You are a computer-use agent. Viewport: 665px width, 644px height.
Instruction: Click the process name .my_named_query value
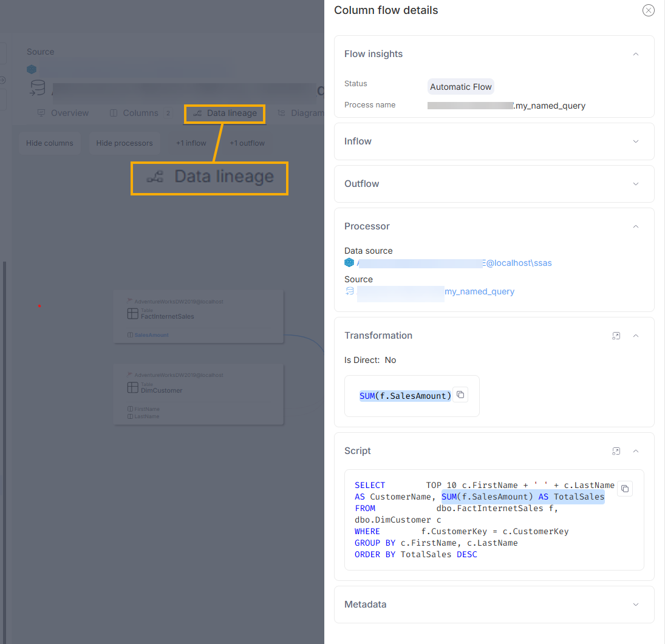[x=506, y=106]
